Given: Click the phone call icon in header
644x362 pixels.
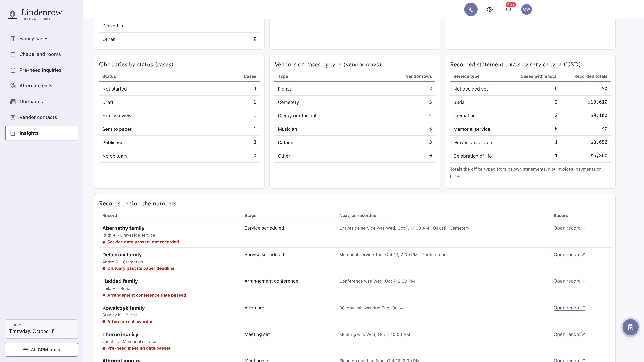Looking at the screenshot, I should pyautogui.click(x=471, y=10).
